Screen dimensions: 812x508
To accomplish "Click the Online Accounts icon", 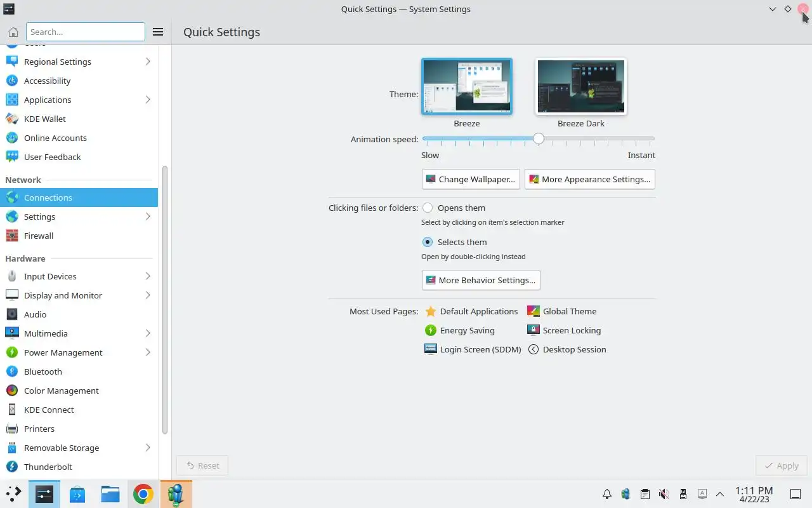I will click(11, 138).
